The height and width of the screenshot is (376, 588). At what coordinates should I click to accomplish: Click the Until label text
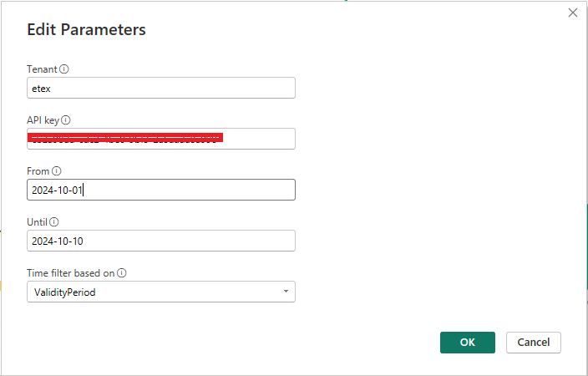pos(37,222)
